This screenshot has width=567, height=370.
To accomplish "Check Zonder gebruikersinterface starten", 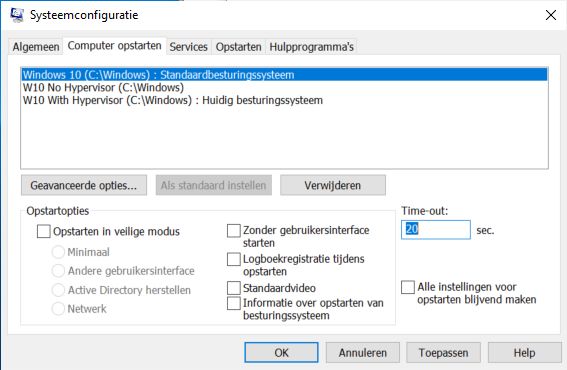I will point(234,230).
